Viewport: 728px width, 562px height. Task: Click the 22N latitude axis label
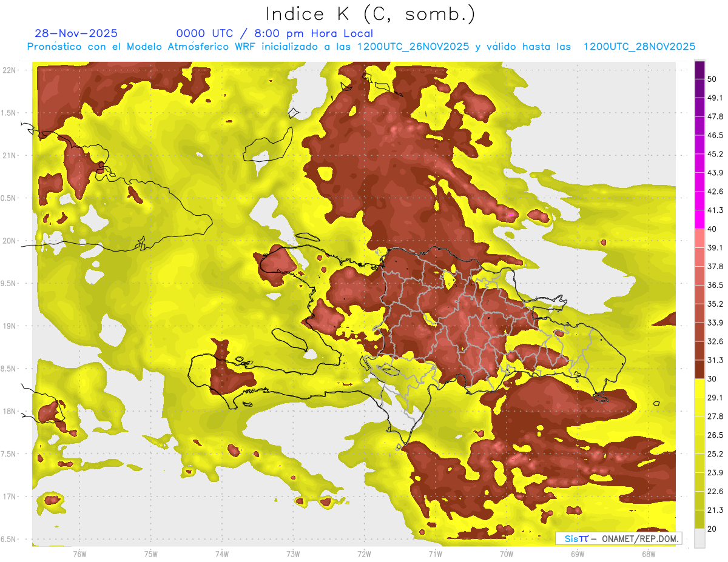coord(9,70)
